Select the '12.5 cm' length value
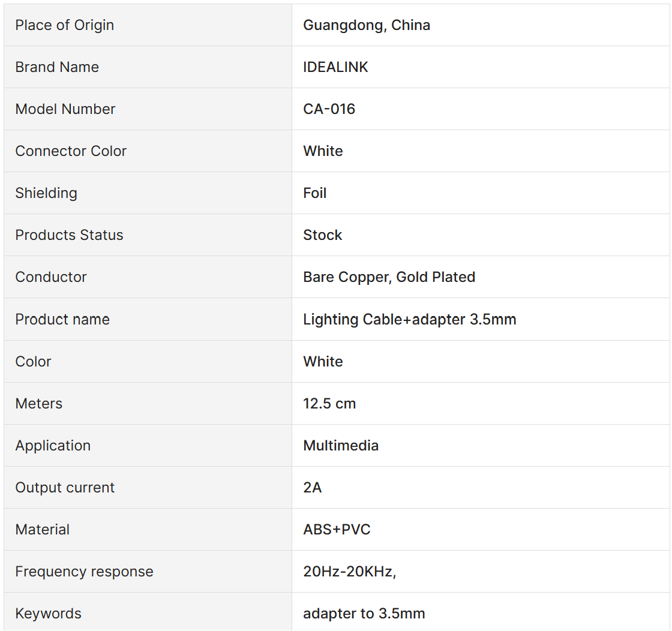 (x=329, y=404)
